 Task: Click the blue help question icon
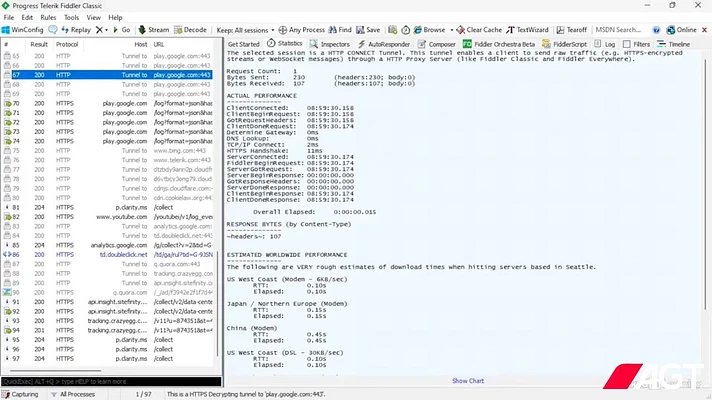point(656,30)
